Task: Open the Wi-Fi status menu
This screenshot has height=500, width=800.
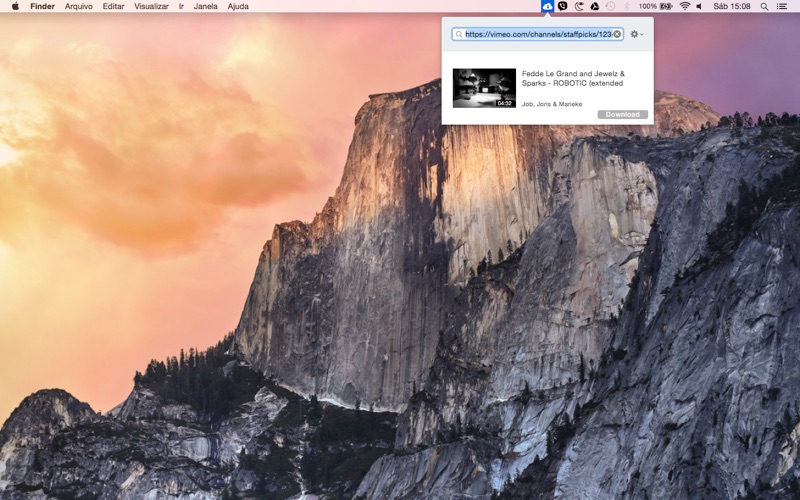Action: 685,6
